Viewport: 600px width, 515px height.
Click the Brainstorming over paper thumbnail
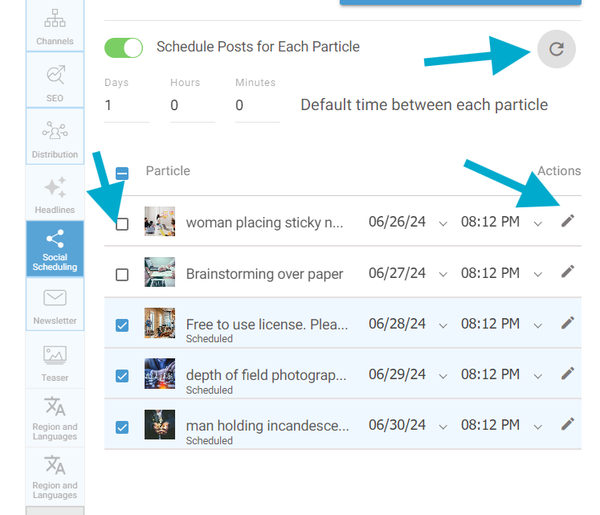160,273
